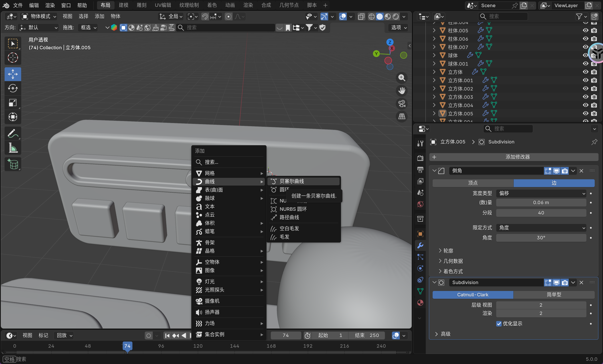Hide 立方体.003 with eye icon
The image size is (603, 364).
(586, 97)
